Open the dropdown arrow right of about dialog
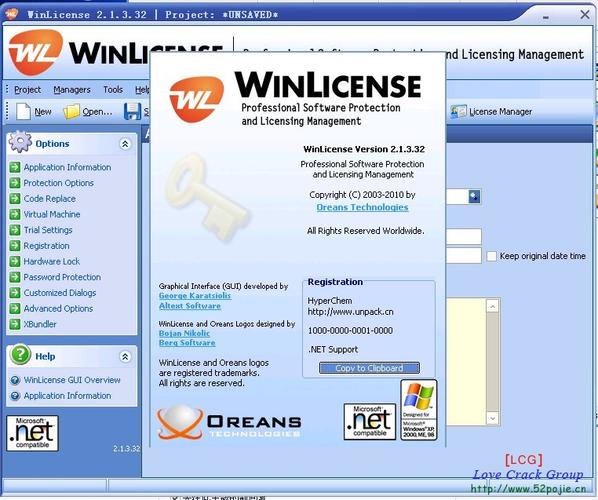 pyautogui.click(x=474, y=197)
